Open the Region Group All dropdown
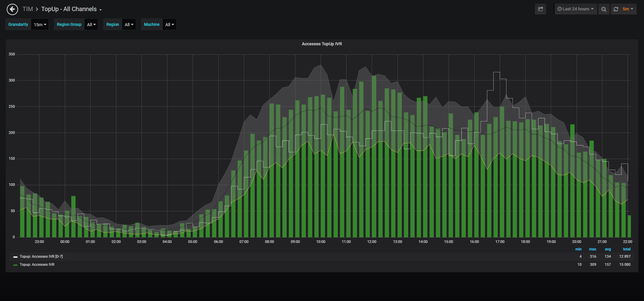 point(91,24)
